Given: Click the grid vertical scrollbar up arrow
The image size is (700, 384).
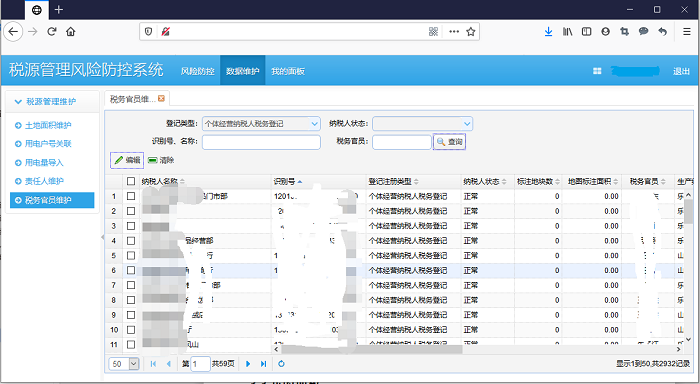Looking at the screenshot, I should click(688, 195).
